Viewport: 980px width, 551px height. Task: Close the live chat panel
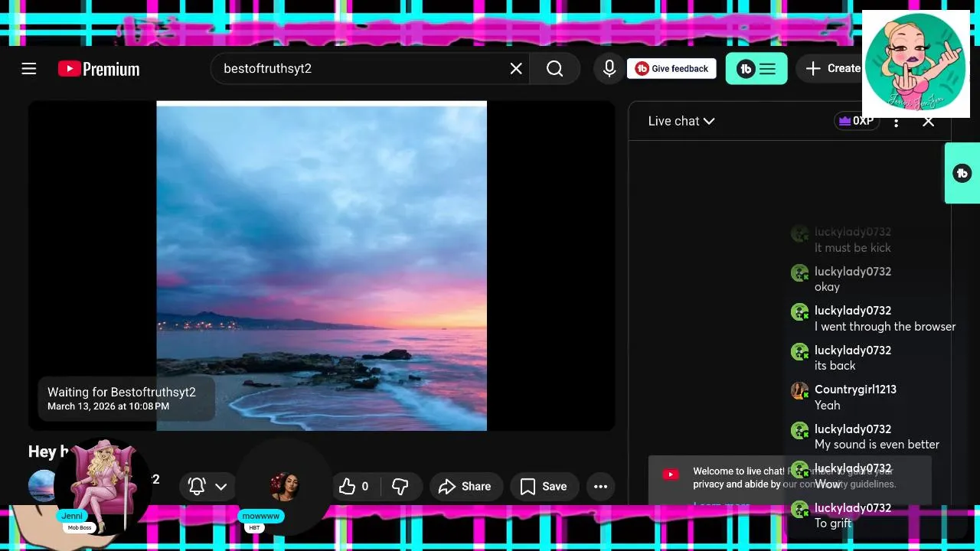pos(928,121)
